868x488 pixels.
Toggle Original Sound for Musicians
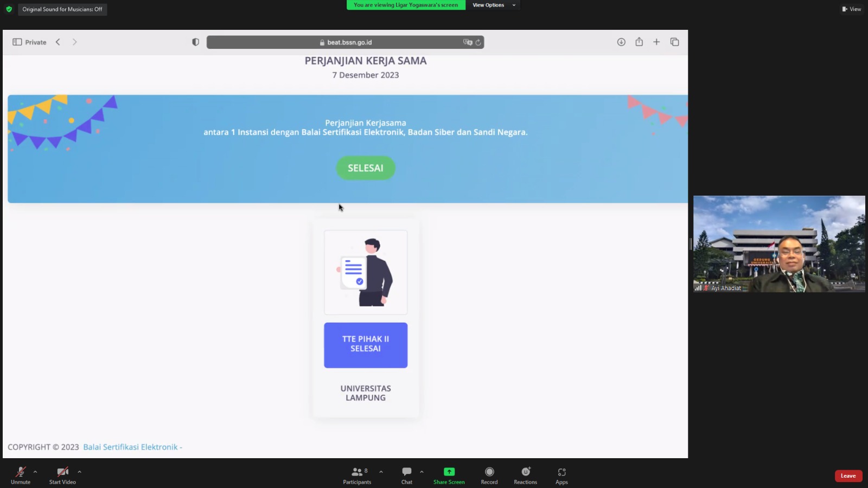pos(62,9)
